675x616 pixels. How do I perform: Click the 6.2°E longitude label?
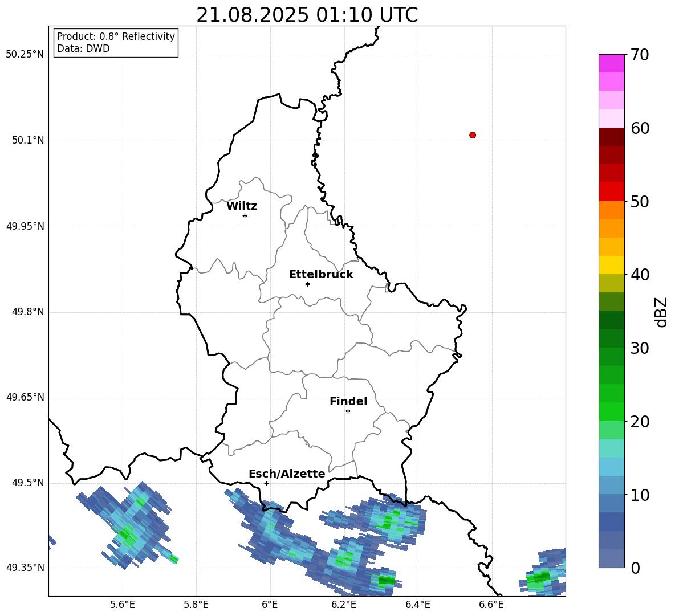point(344,605)
